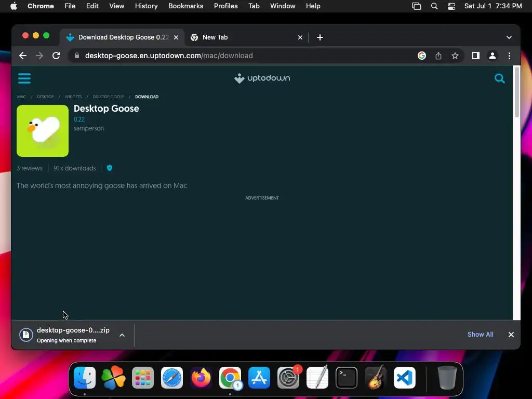Close the New Tab tab
Screen dimensions: 532x399
(x=300, y=37)
